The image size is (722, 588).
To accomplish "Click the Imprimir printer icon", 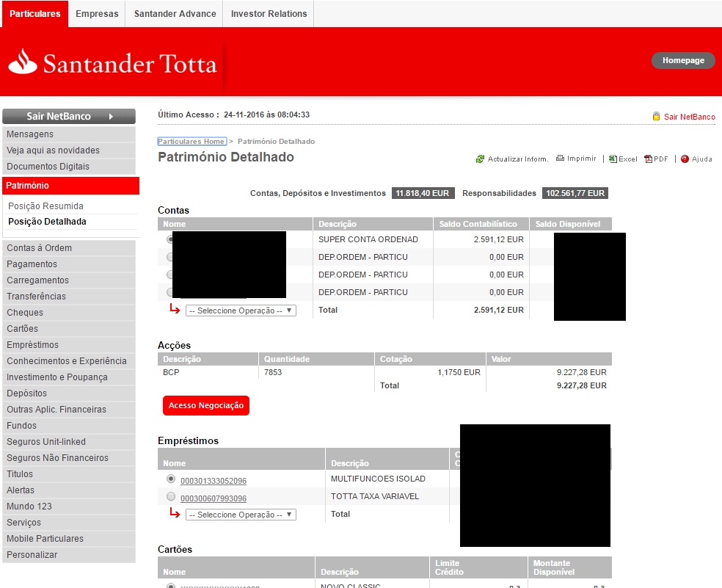I will pyautogui.click(x=560, y=159).
